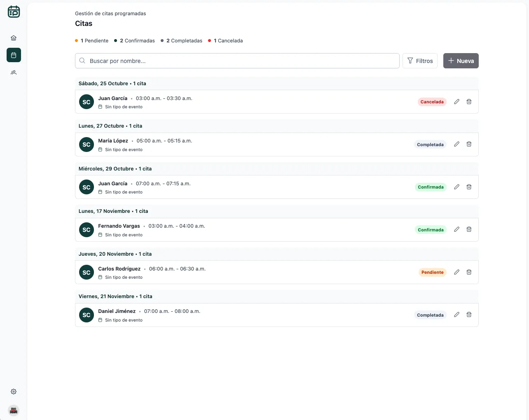Screen dimensions: 529x420
Task: Edit Fernando Vargas's appointment
Action: pos(456,229)
